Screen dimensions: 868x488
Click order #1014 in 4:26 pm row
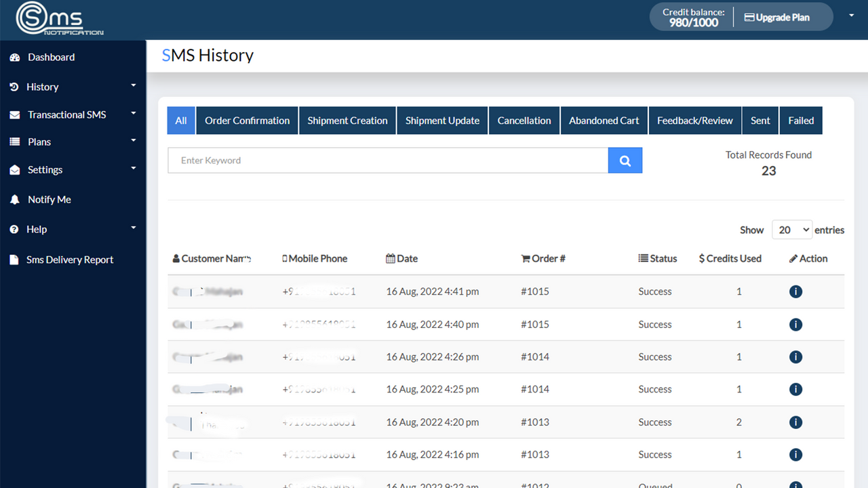535,357
